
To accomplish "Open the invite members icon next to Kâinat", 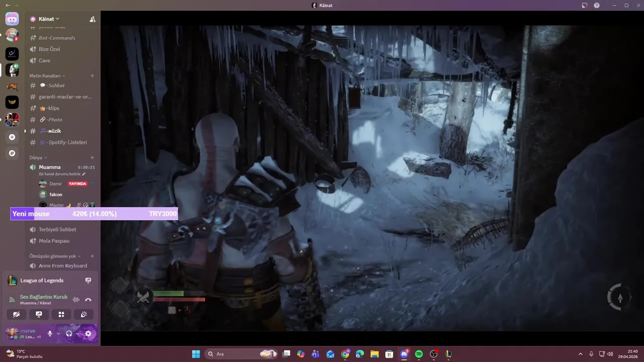I will tap(93, 19).
